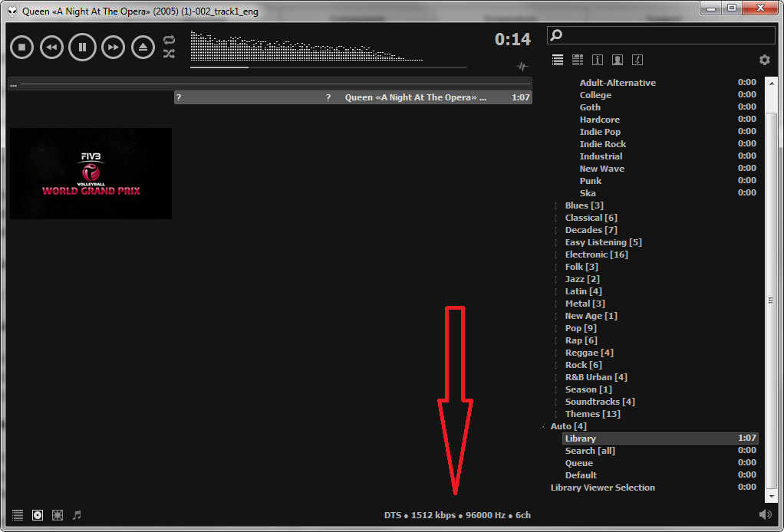784x532 pixels.
Task: Toggle repeat playback mode
Action: click(169, 40)
